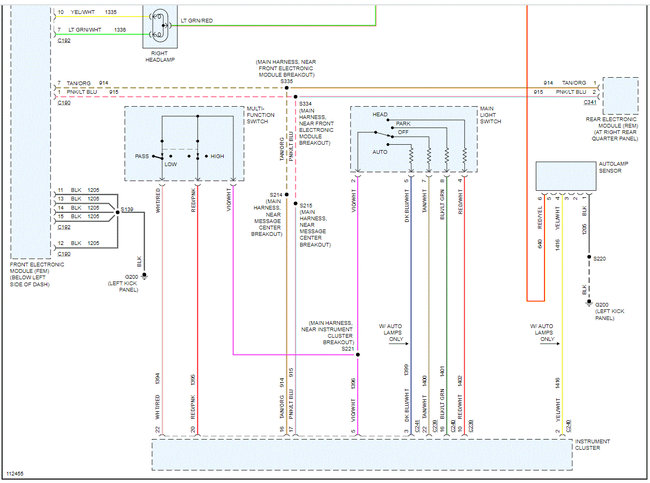
Task: Click the FRONT ELECTRONIC MODULE (FEM) label
Action: point(36,274)
